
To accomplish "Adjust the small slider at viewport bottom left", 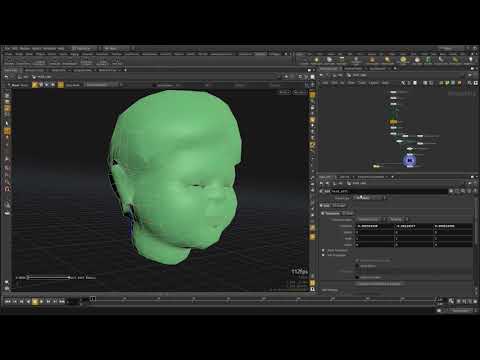I will tap(48, 277).
